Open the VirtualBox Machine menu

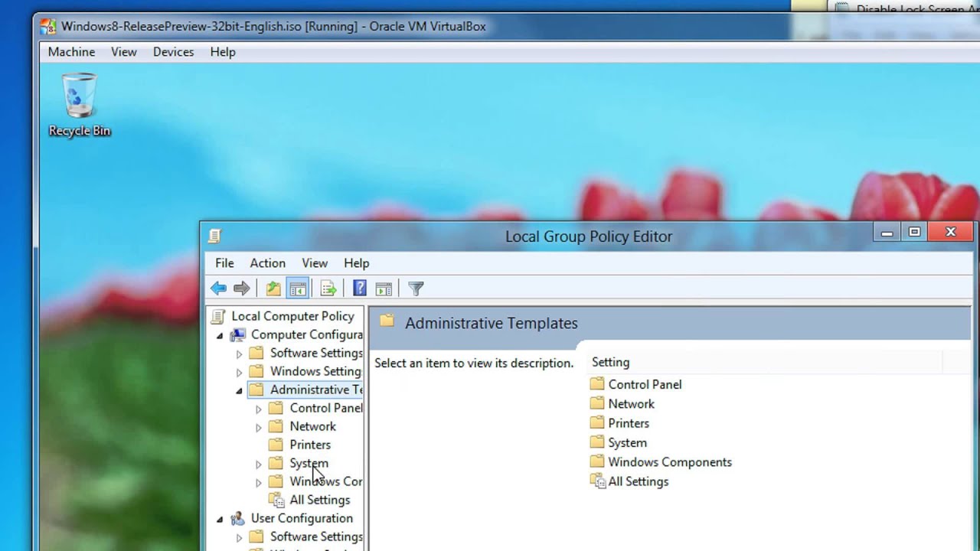pyautogui.click(x=71, y=52)
